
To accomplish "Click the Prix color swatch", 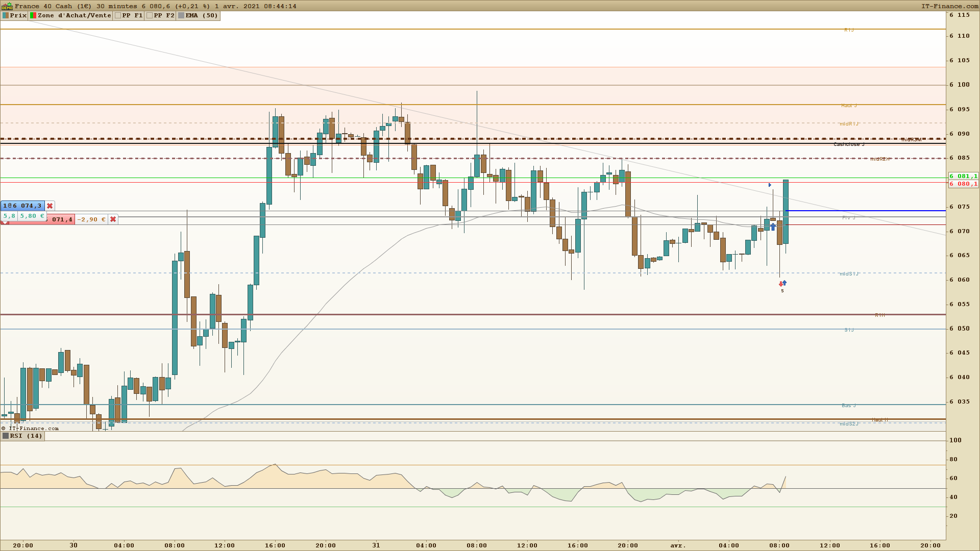I will click(x=6, y=16).
